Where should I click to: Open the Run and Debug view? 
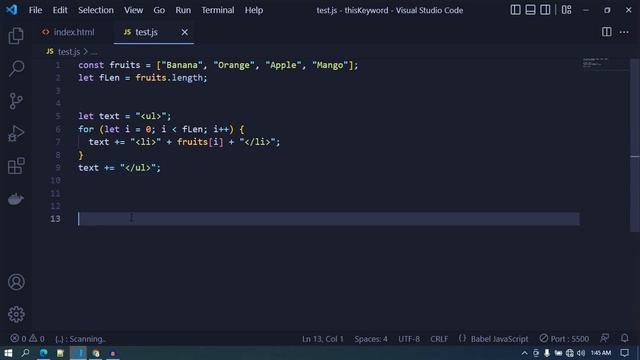click(x=16, y=133)
